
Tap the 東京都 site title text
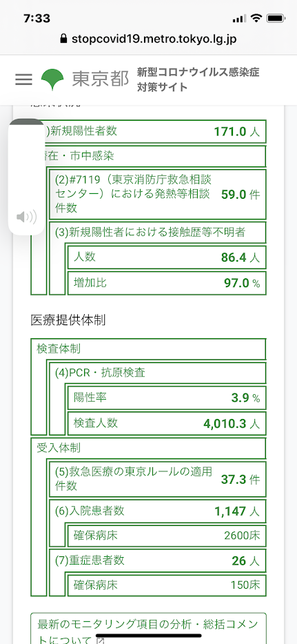click(101, 79)
